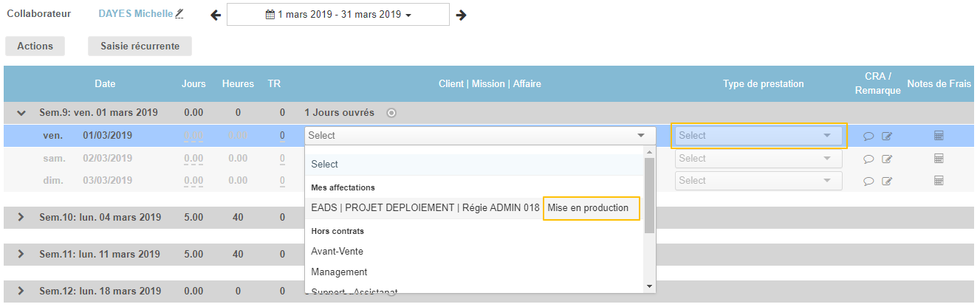The width and height of the screenshot is (980, 307).
Task: Click the Saisie récurrente button
Action: (x=140, y=46)
